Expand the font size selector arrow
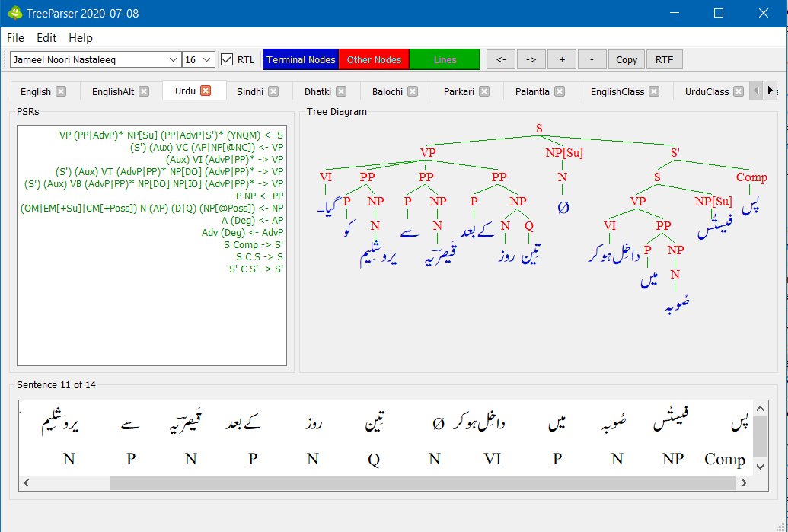 (207, 59)
